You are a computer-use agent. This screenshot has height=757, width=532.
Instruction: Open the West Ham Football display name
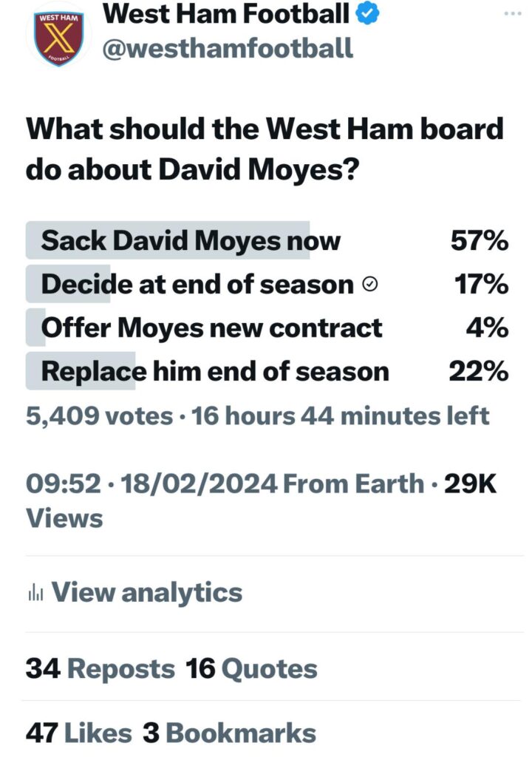click(x=226, y=13)
